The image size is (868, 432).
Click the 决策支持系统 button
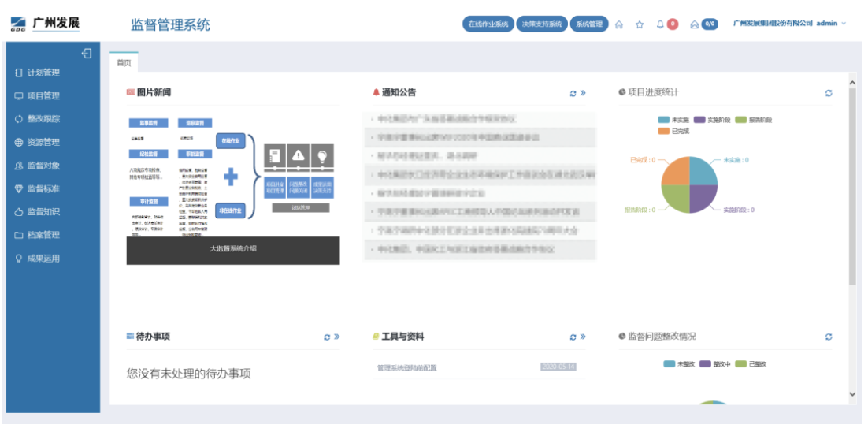[541, 24]
